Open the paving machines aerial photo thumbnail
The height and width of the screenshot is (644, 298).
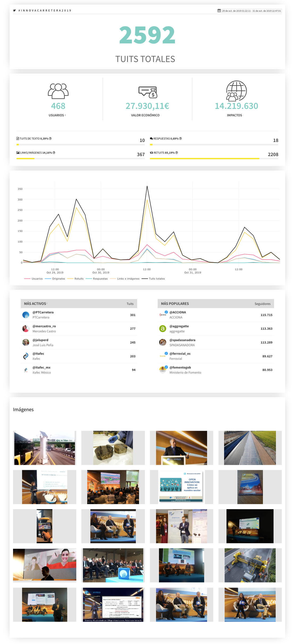[x=250, y=565]
